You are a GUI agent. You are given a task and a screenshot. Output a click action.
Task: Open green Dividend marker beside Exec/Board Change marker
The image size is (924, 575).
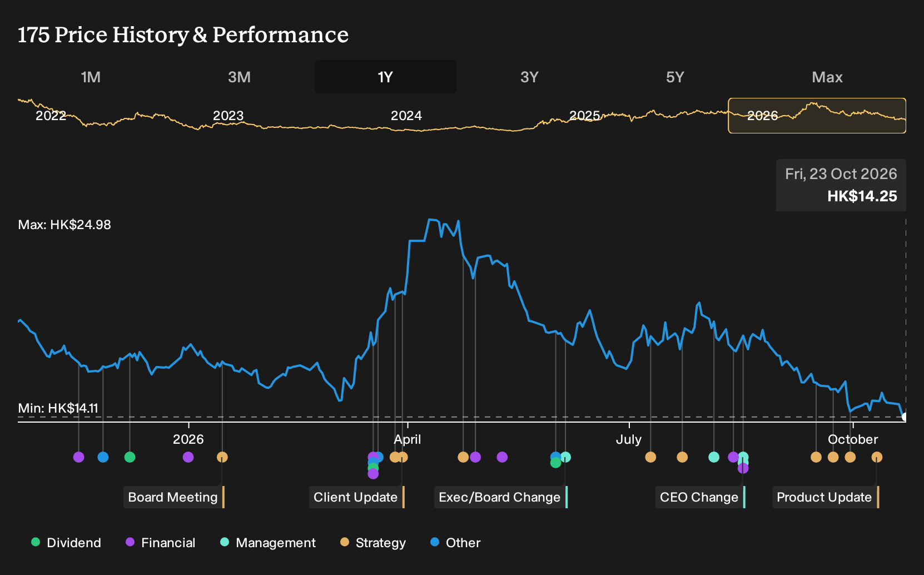(x=555, y=463)
